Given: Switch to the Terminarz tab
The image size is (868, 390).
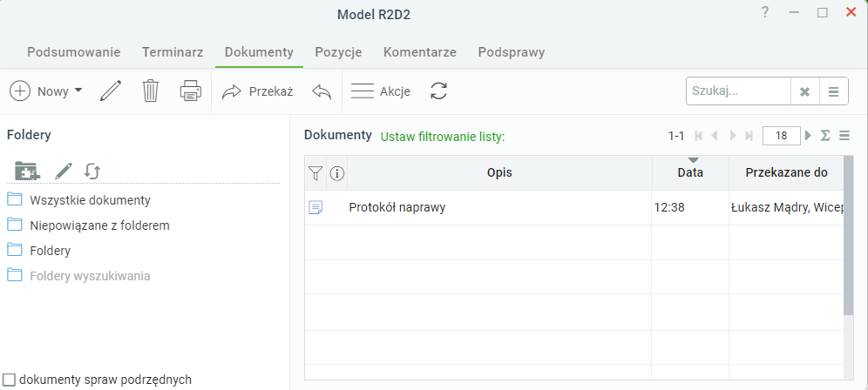Looking at the screenshot, I should point(173,52).
